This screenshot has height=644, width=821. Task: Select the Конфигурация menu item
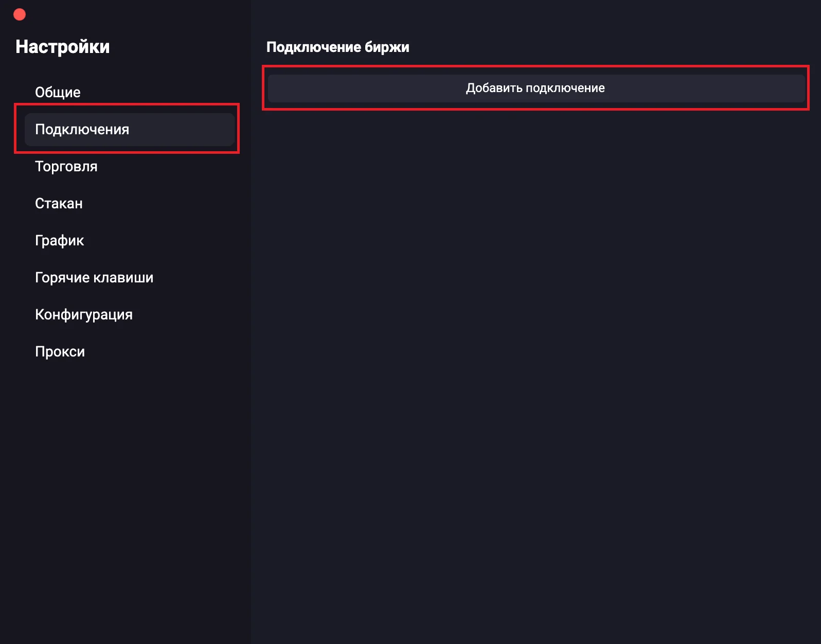pyautogui.click(x=83, y=315)
